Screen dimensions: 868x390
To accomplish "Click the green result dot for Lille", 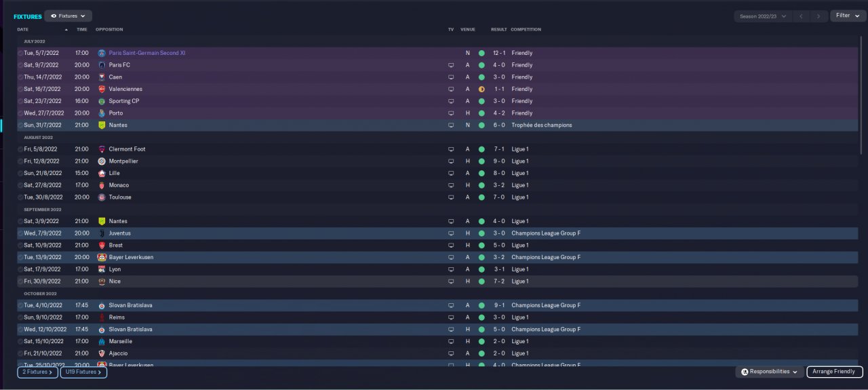I will [481, 173].
